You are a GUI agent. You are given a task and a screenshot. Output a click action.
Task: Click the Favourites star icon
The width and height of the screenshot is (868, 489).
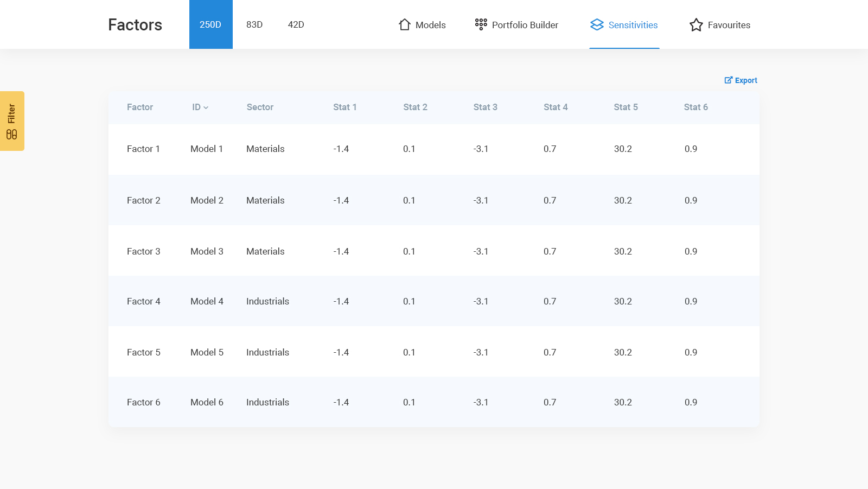696,25
